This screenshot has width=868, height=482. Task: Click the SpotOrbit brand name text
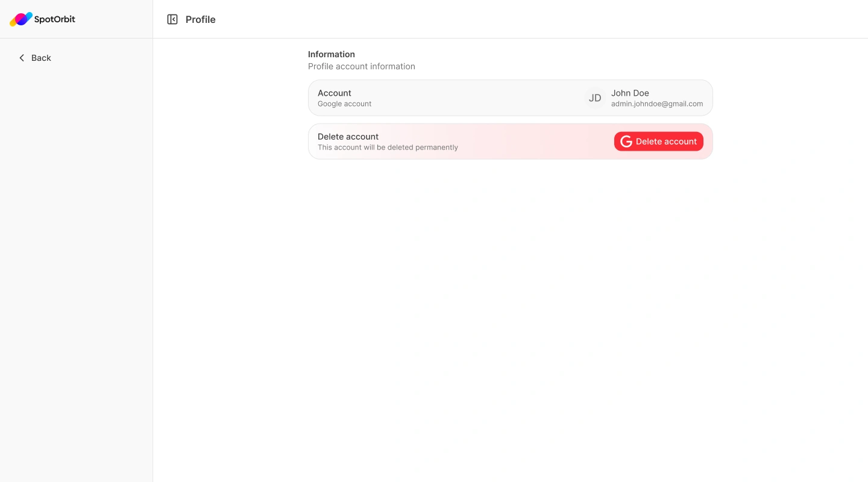[x=55, y=19]
